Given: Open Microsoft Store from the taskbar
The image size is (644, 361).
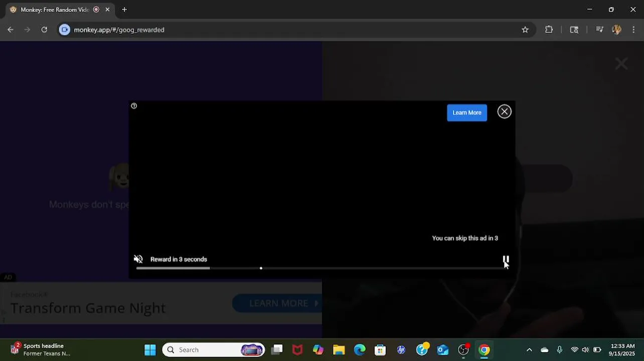Looking at the screenshot, I should [380, 350].
